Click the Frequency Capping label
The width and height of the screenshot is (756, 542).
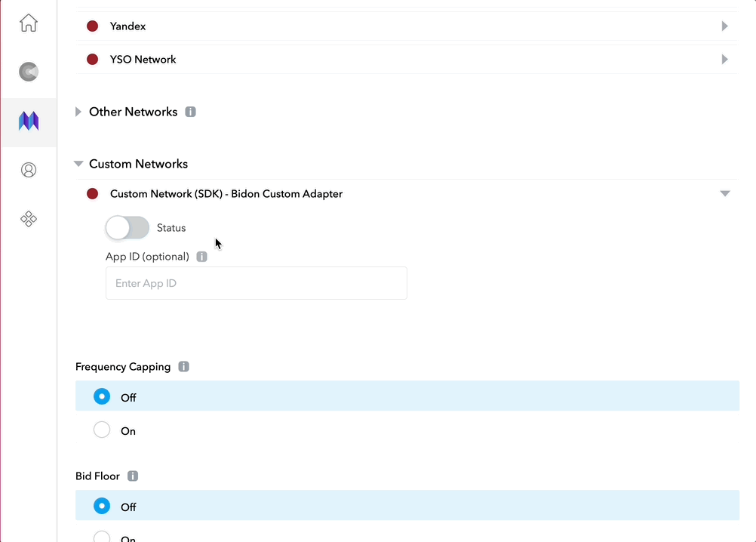click(x=123, y=367)
